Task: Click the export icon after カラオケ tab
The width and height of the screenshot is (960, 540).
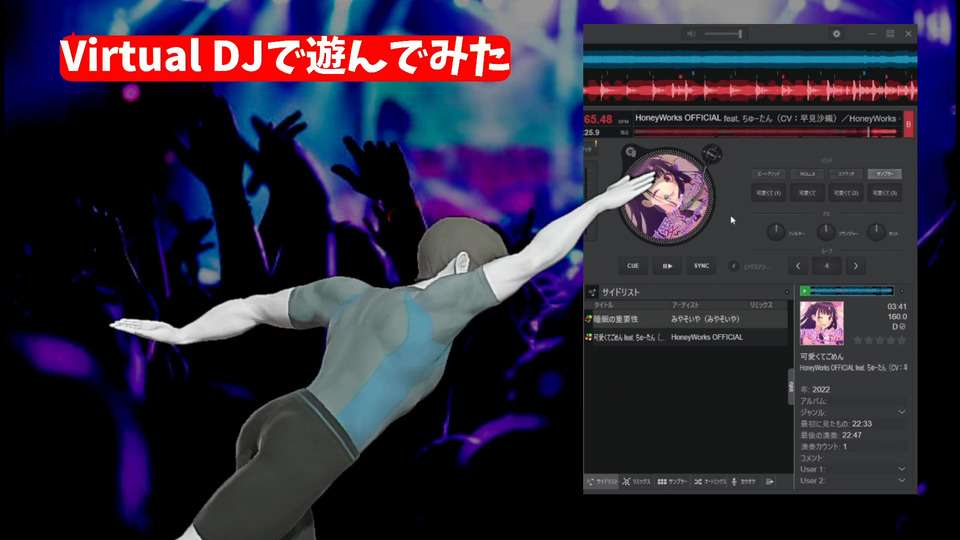Action: (x=770, y=482)
